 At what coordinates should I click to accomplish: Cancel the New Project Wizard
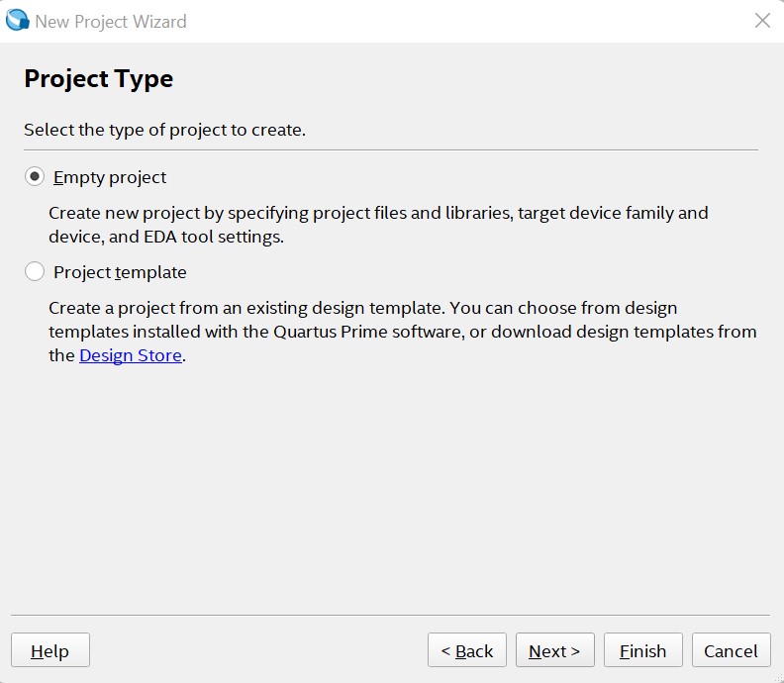pyautogui.click(x=731, y=650)
